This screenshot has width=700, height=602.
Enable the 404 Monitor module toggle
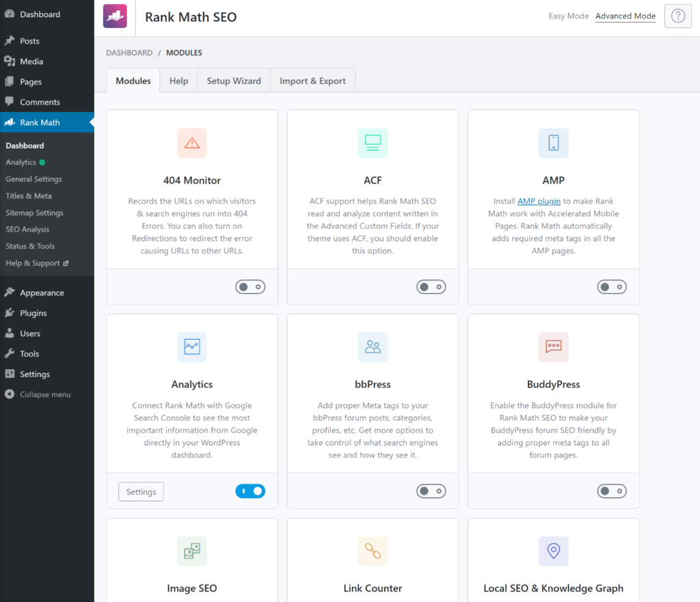click(250, 287)
